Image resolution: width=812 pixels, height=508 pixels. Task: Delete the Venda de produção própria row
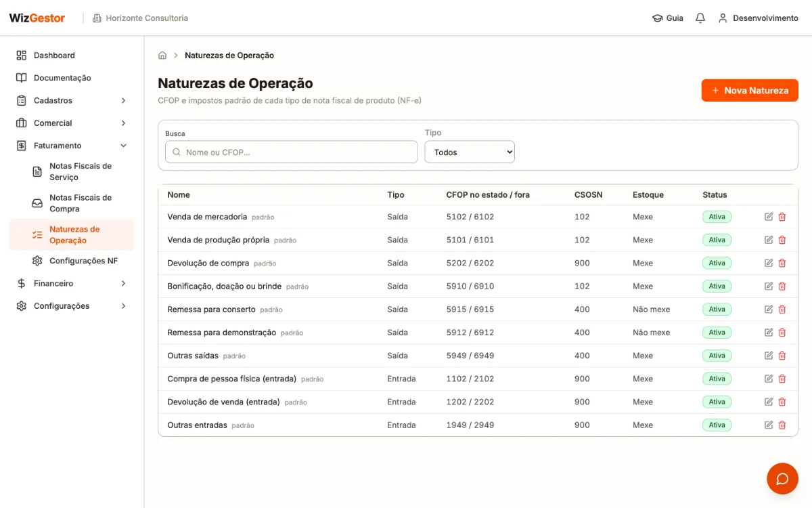click(782, 240)
